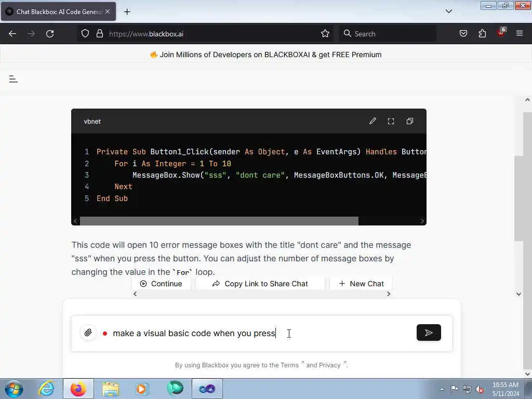Screen dimensions: 532x399
Task: Start a New Chat
Action: pyautogui.click(x=361, y=284)
